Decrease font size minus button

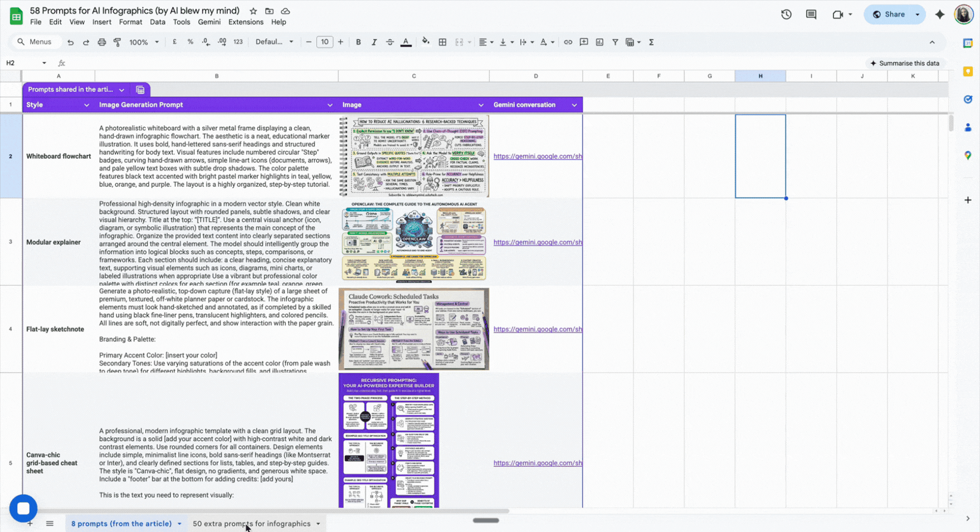point(309,42)
